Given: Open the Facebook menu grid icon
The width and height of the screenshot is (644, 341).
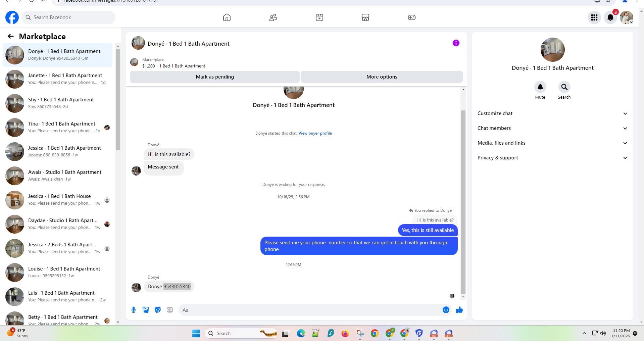Looking at the screenshot, I should [594, 17].
